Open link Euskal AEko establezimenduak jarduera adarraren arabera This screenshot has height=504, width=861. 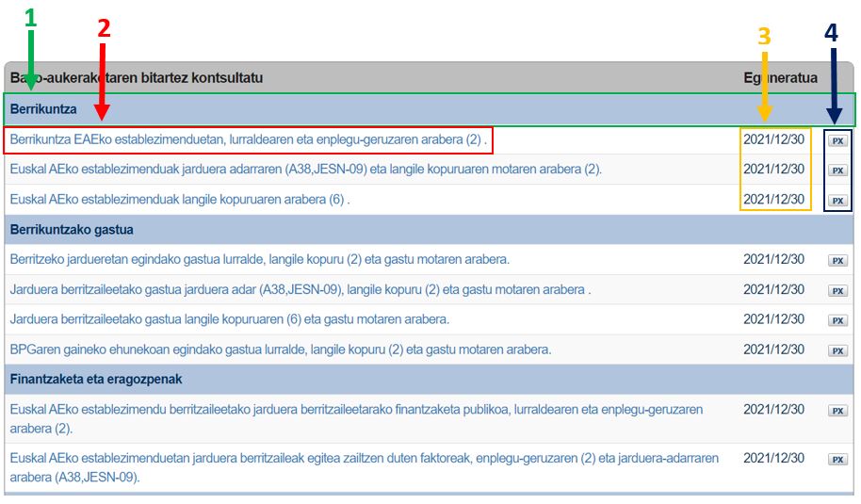click(304, 170)
